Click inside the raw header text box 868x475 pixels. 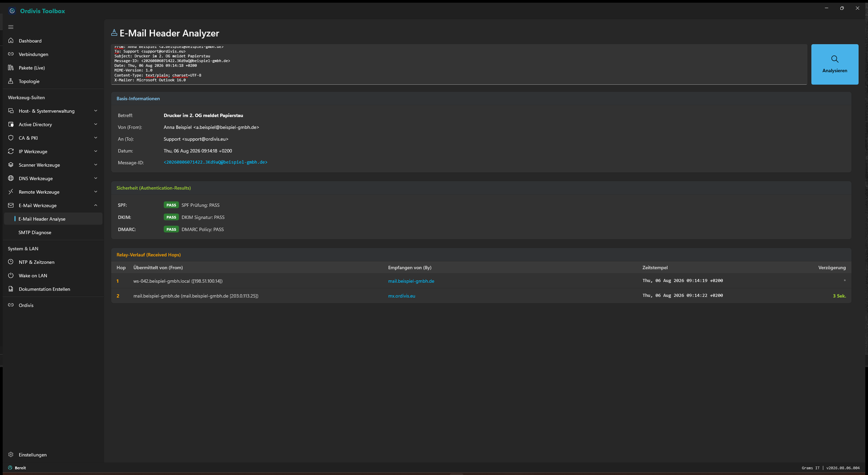coord(459,64)
